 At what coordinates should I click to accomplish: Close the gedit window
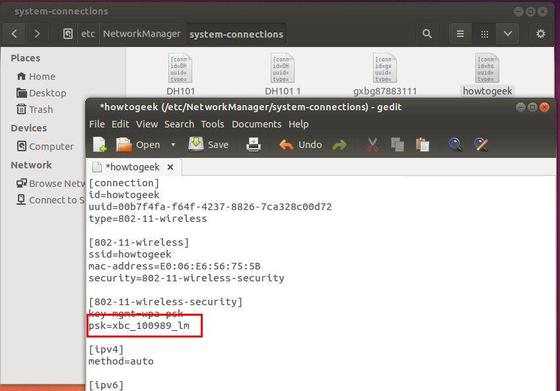[544, 107]
